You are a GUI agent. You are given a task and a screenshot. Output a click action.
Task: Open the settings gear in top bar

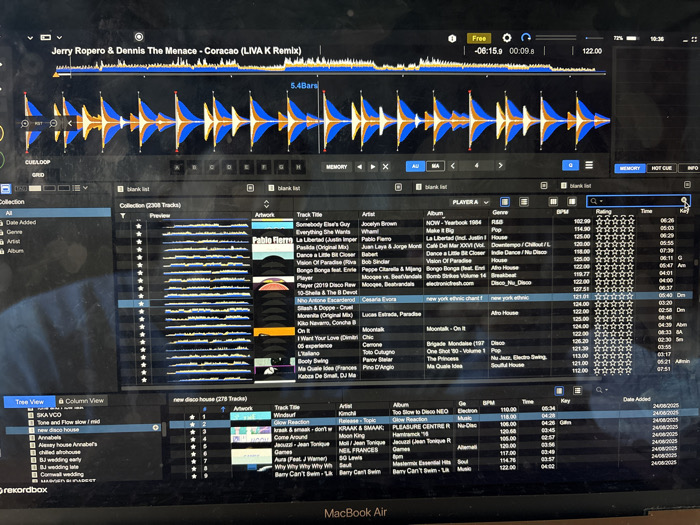pyautogui.click(x=506, y=38)
